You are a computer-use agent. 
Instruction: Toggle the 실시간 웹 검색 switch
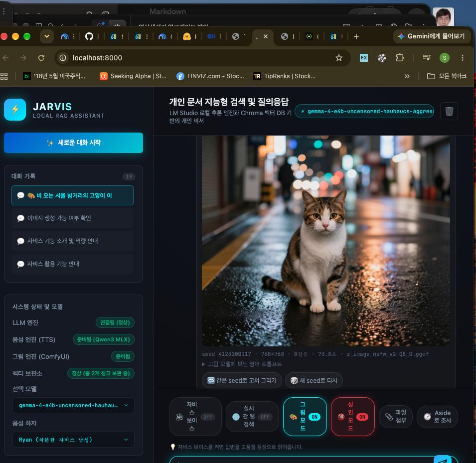coord(252,417)
